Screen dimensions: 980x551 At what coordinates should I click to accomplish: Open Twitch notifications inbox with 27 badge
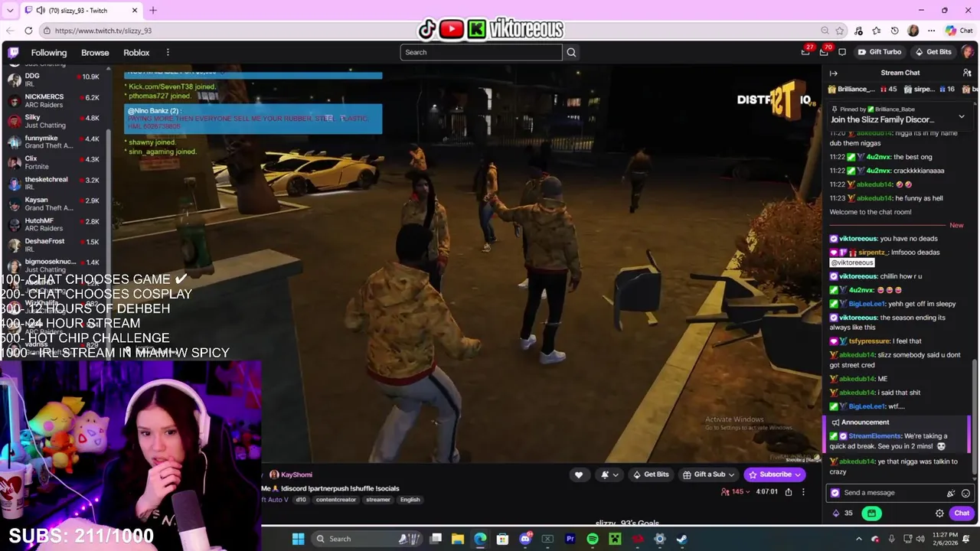tap(805, 52)
